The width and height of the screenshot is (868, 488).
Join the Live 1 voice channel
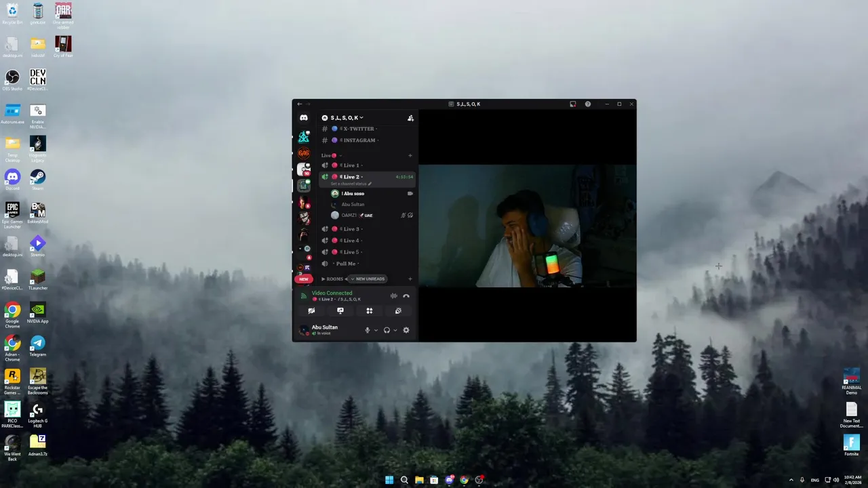tap(367, 165)
